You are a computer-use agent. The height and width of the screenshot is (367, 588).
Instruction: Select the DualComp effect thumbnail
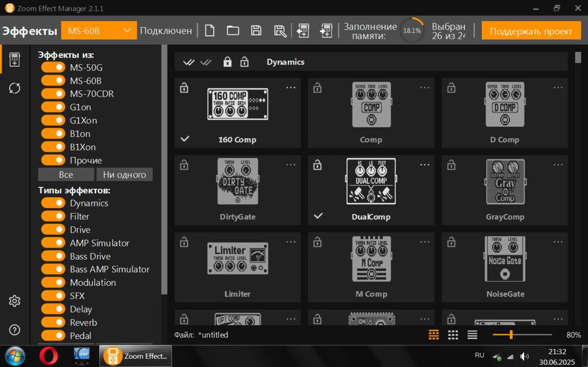coord(371,181)
